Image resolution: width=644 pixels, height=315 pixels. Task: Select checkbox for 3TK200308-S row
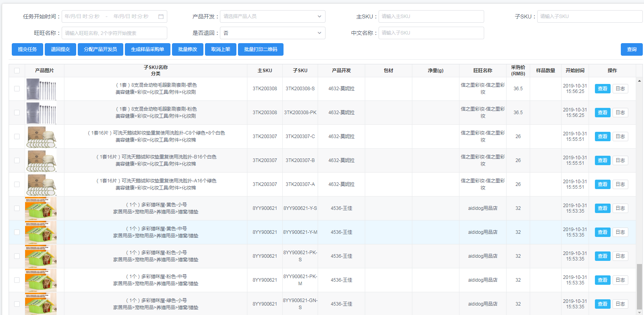17,89
